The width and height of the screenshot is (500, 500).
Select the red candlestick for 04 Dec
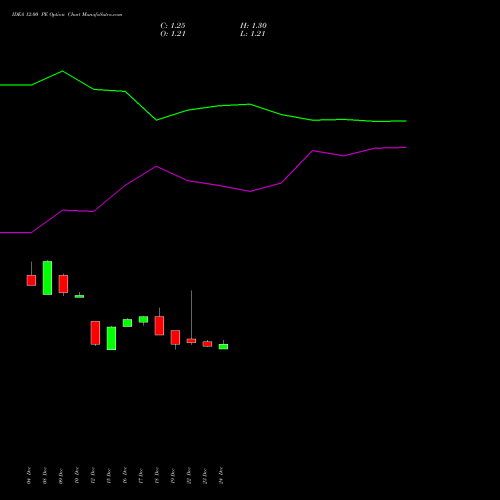(31, 280)
